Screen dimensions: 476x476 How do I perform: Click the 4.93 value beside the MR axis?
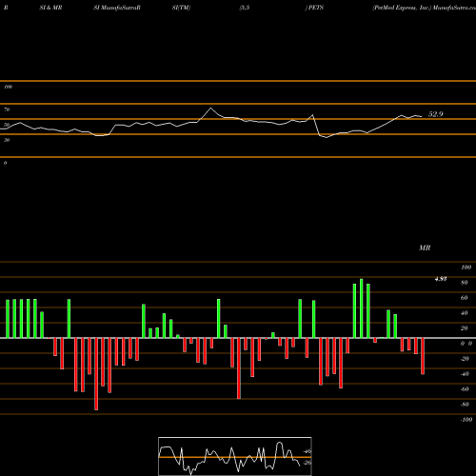point(441,279)
